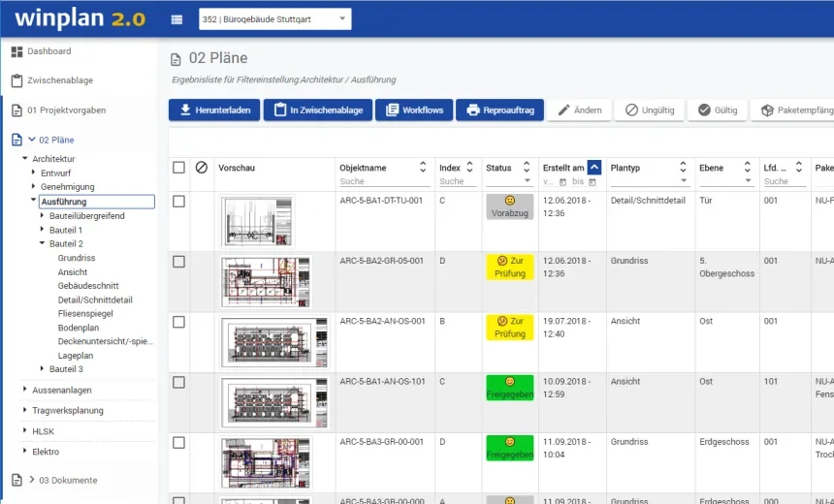Expand the 03 Dokumente chevron
The width and height of the screenshot is (834, 504).
[x=32, y=480]
